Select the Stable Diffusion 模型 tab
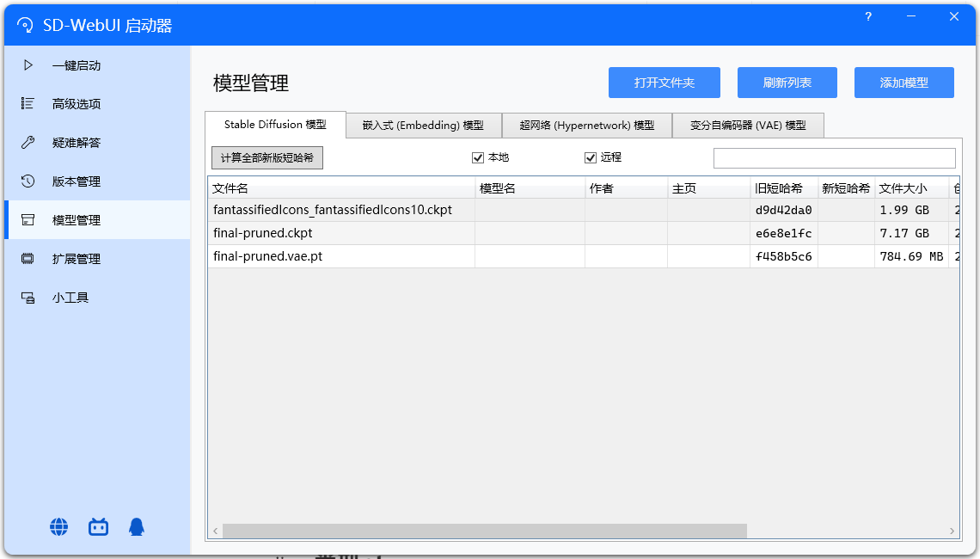This screenshot has height=559, width=980. click(x=275, y=125)
